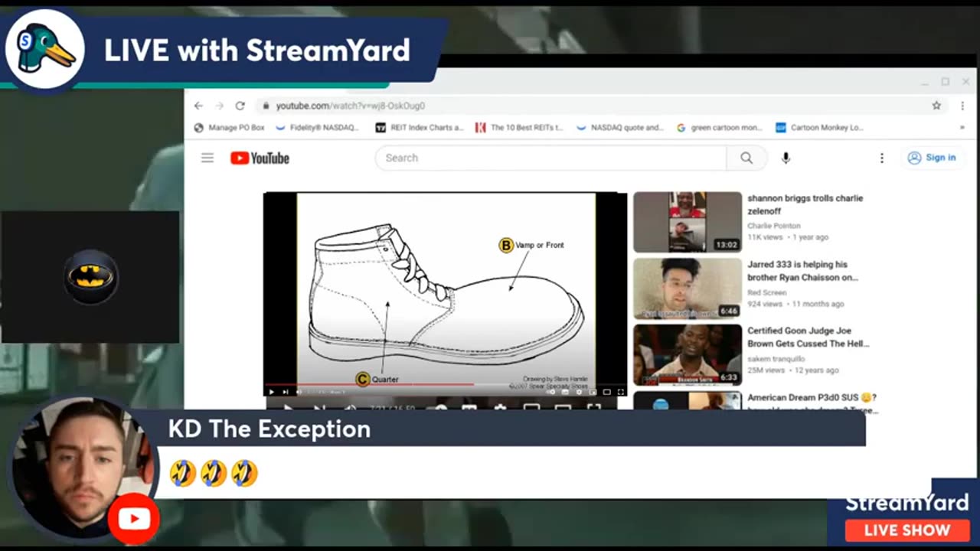980x551 pixels.
Task: Click the YouTube search magnifier button
Action: point(746,158)
